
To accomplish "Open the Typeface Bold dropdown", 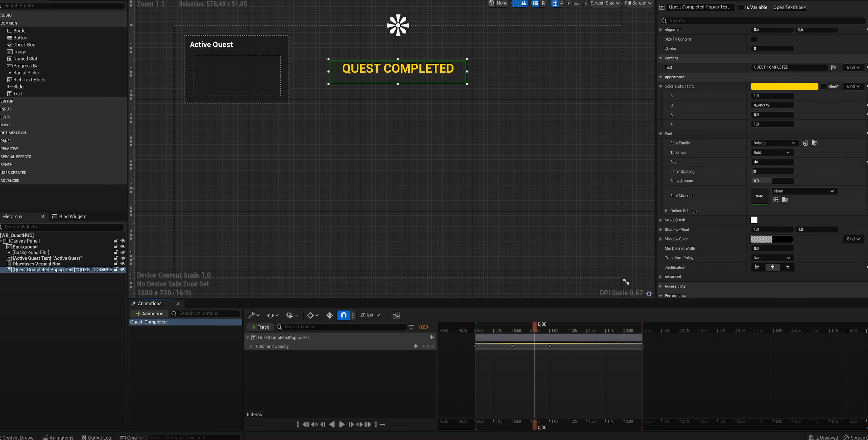I will point(772,153).
